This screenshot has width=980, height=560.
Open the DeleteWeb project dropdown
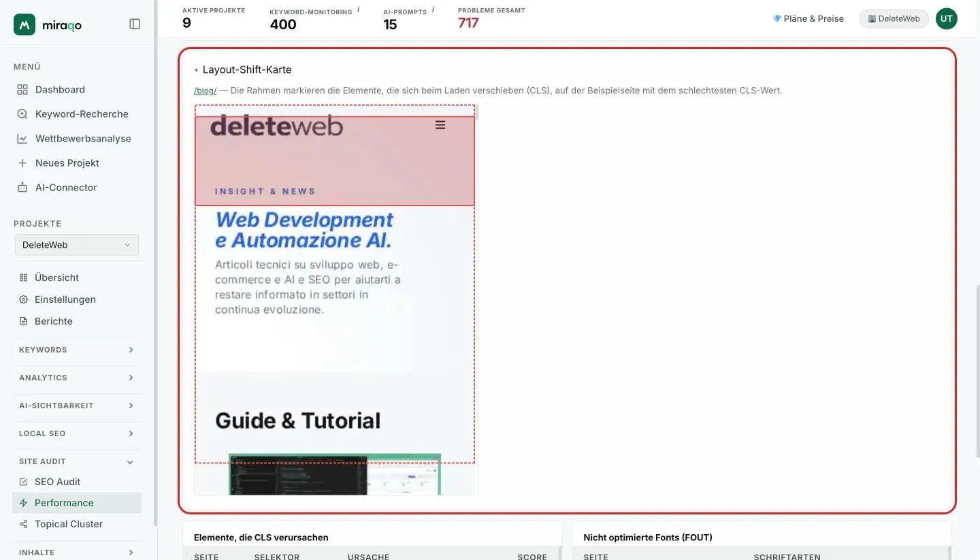pos(77,245)
